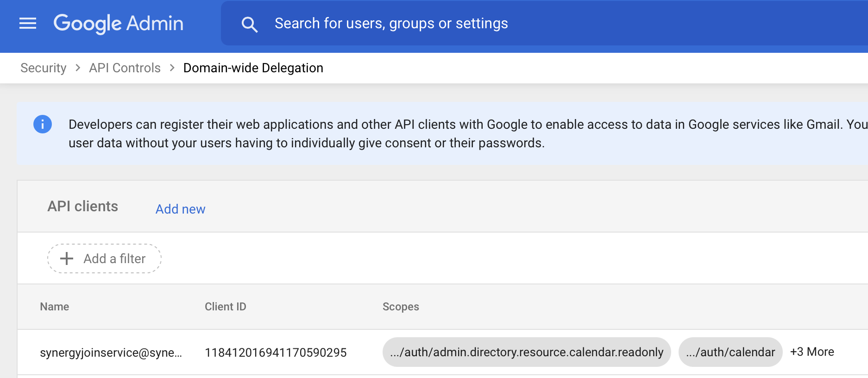Open the hamburger main menu
868x378 pixels.
coord(28,23)
